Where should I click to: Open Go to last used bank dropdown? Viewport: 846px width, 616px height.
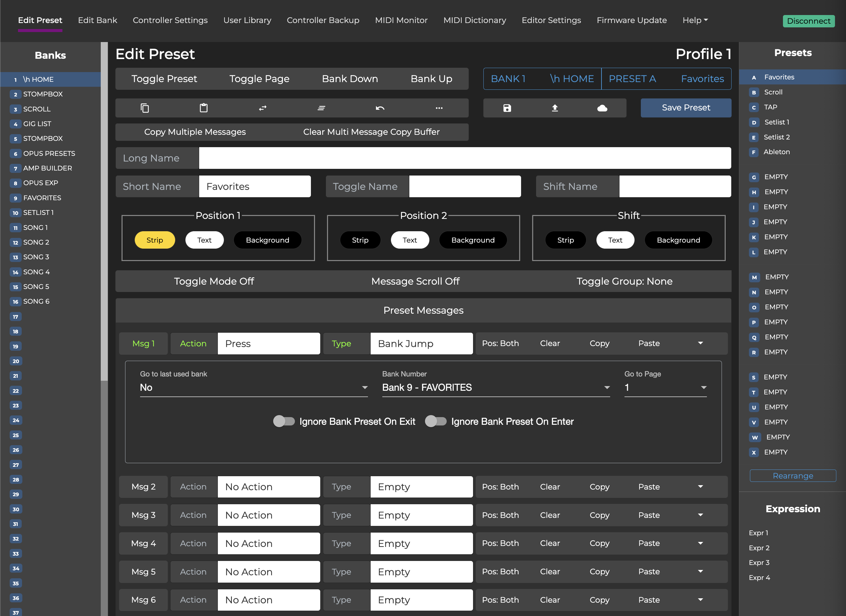click(254, 388)
